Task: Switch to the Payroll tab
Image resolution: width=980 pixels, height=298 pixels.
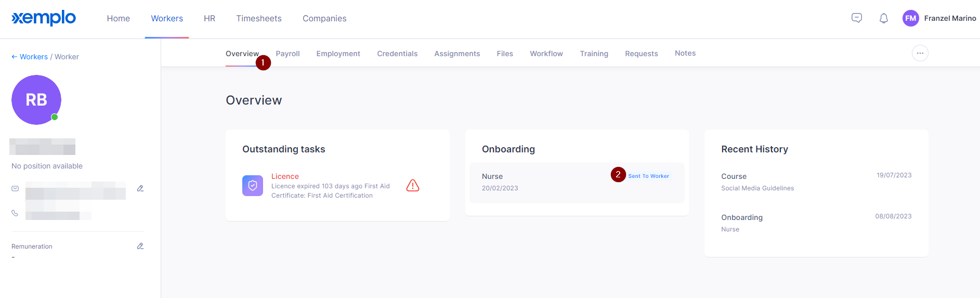Action: 288,54
